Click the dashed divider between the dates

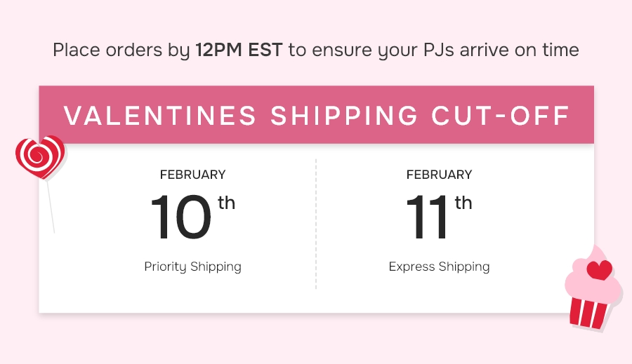pos(316,224)
